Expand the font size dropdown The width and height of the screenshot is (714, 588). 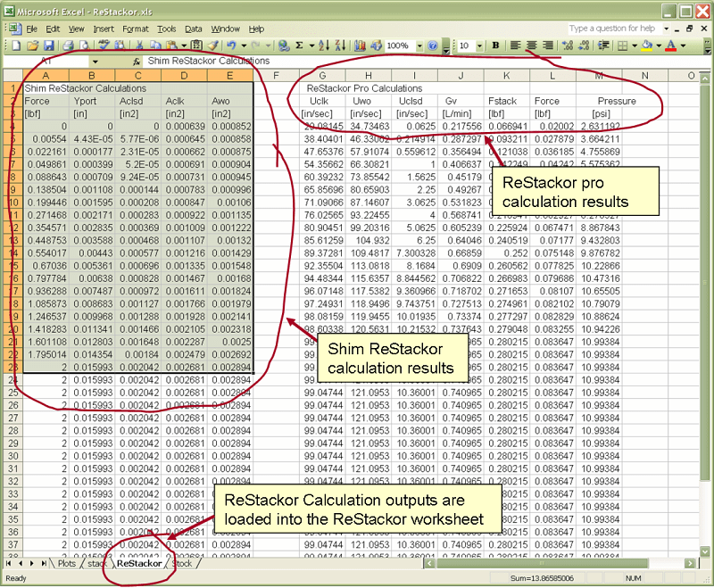[479, 43]
